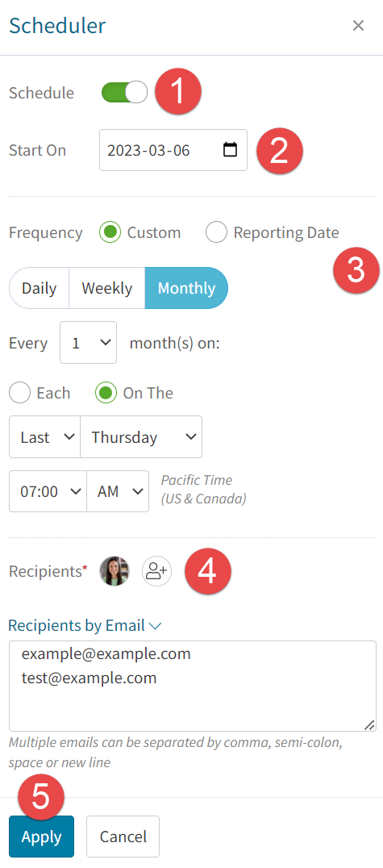Click the recipient avatar photo

coord(114,571)
